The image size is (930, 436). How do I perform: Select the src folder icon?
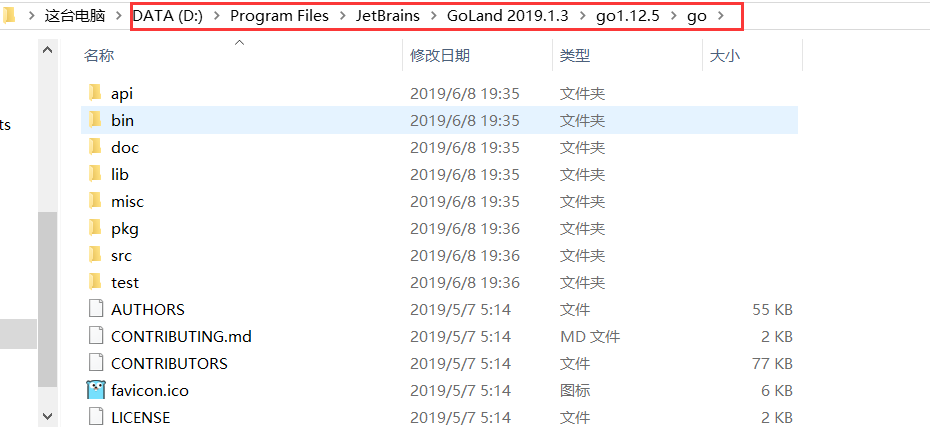[95, 255]
